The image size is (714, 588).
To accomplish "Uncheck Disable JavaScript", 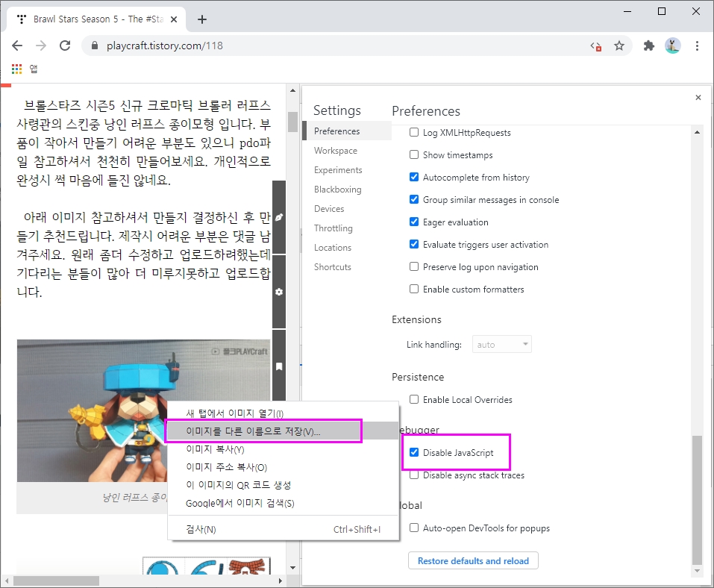I will pos(414,452).
